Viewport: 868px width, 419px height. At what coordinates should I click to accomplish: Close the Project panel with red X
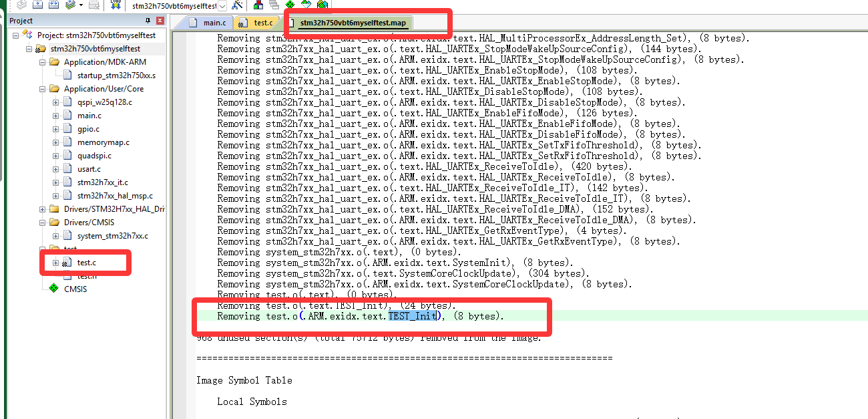tap(160, 21)
